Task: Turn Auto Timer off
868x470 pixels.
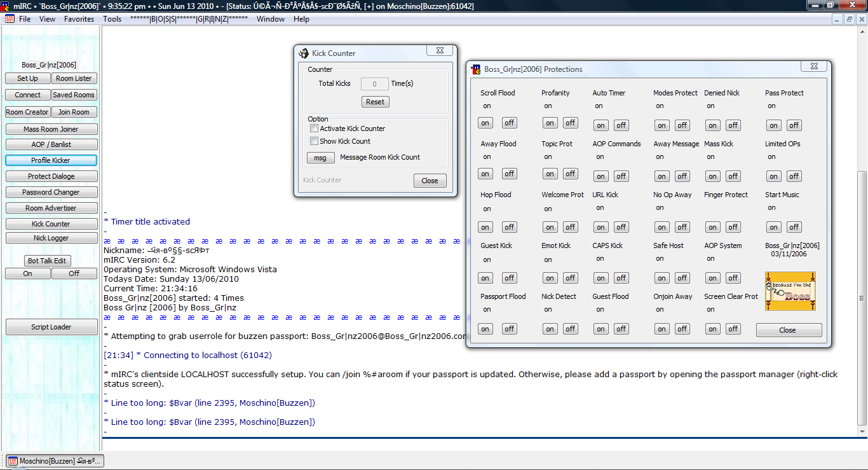Action: click(x=621, y=125)
